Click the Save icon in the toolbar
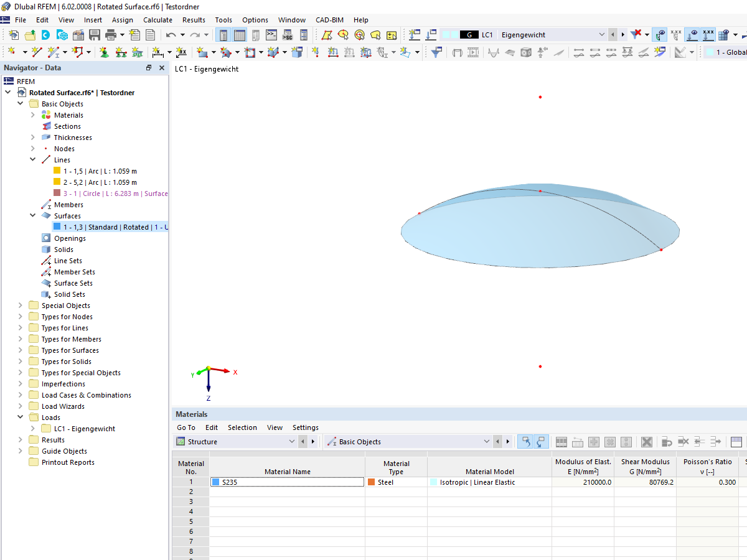The height and width of the screenshot is (560, 747). (95, 35)
